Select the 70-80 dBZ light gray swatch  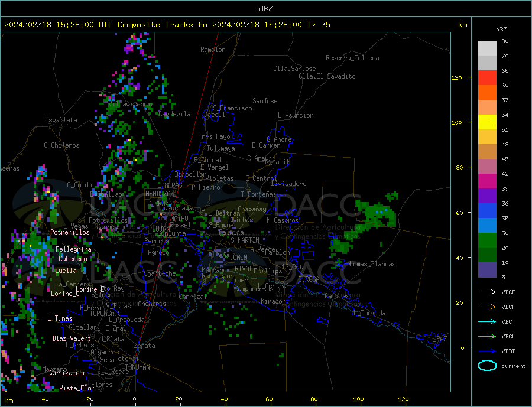[x=487, y=48]
